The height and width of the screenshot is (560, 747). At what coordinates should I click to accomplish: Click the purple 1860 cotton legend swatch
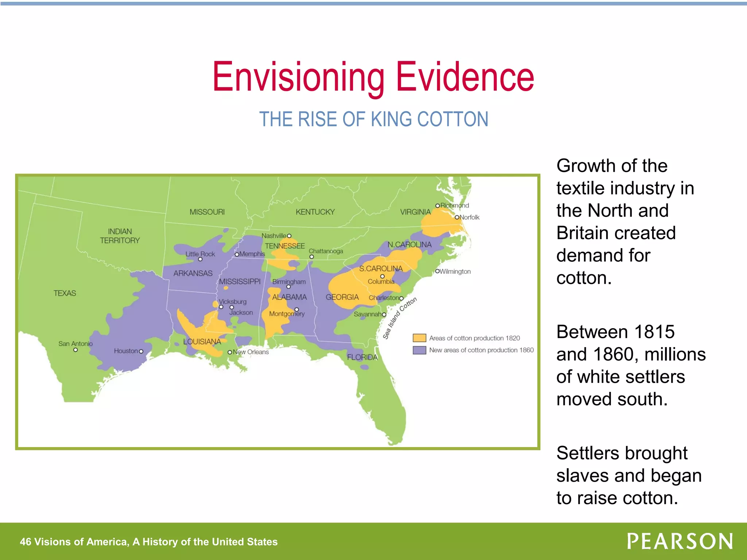(x=419, y=350)
